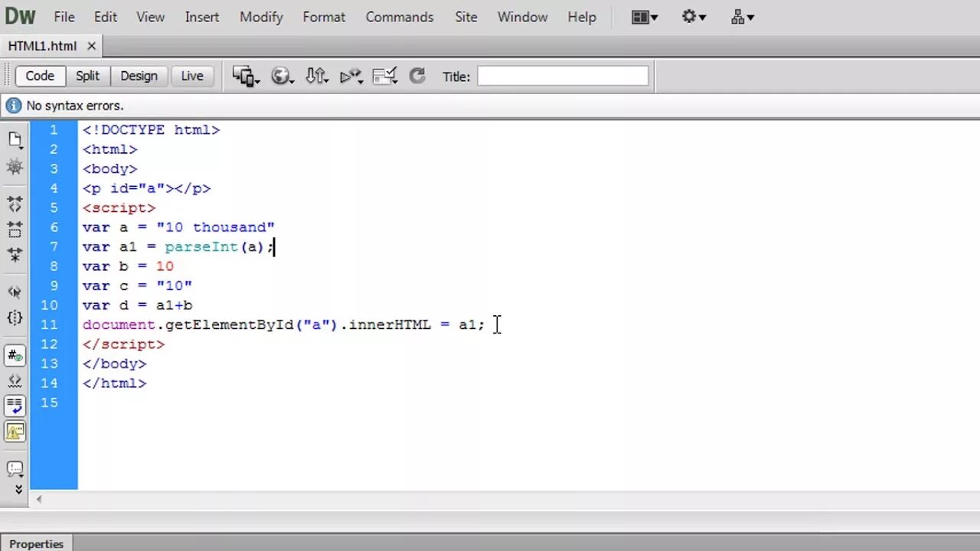
Task: Click the '<!DOCTYPE html>' code line
Action: tap(151, 130)
